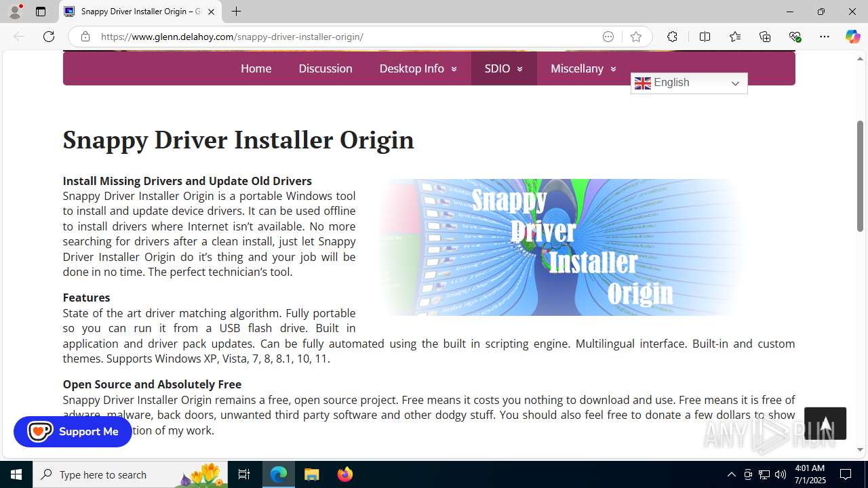Open the volume tray icon
868x488 pixels.
tap(781, 474)
